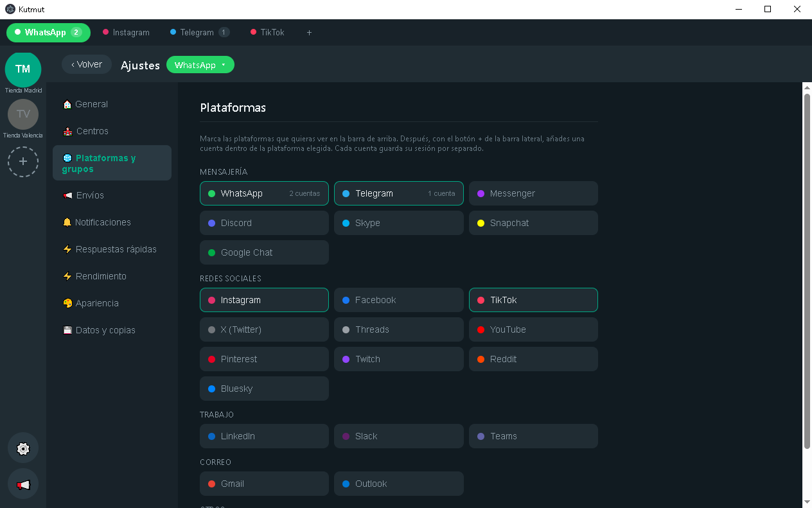Enable the Teams platform
The width and height of the screenshot is (812, 508).
click(x=533, y=436)
